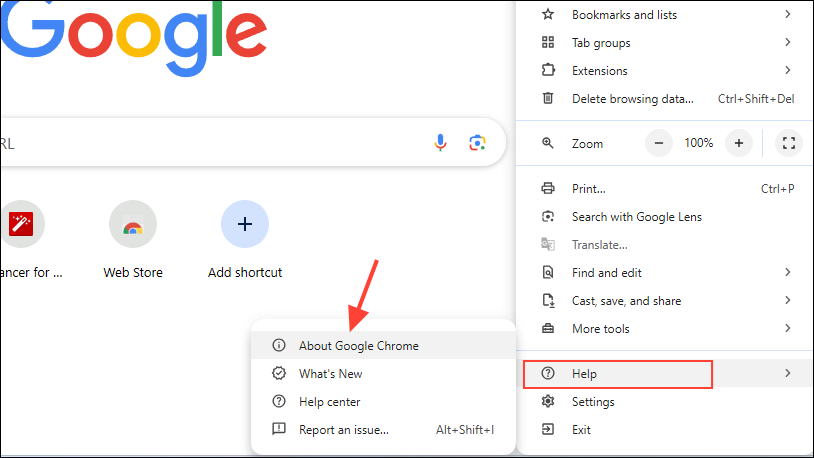814x458 pixels.
Task: Select Delete browsing data option
Action: coord(632,99)
